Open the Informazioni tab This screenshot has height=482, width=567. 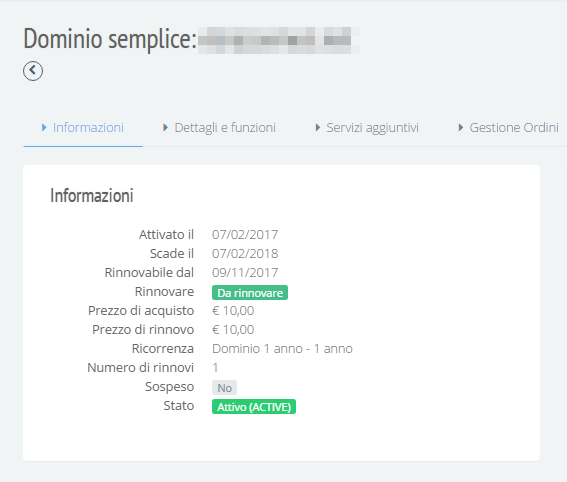point(83,128)
